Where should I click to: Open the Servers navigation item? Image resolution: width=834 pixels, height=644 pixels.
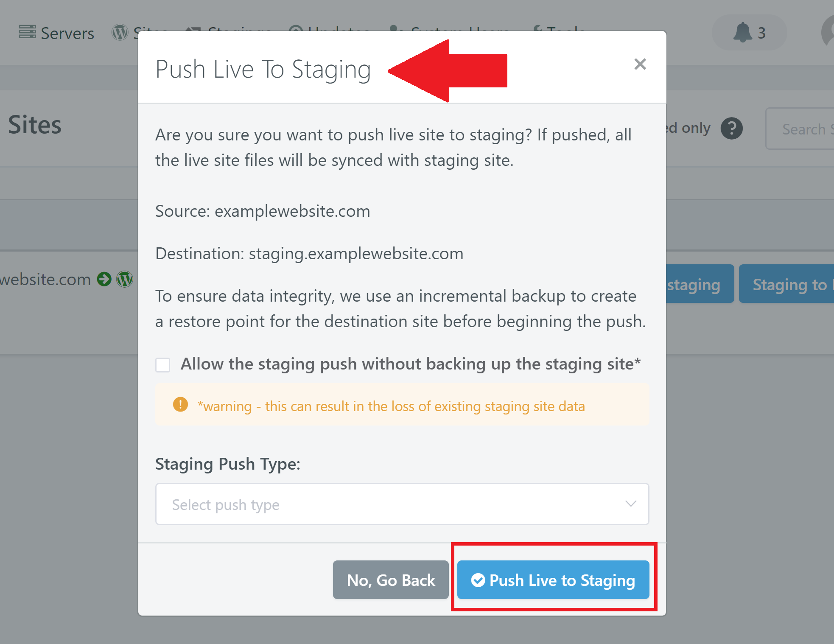[x=56, y=33]
